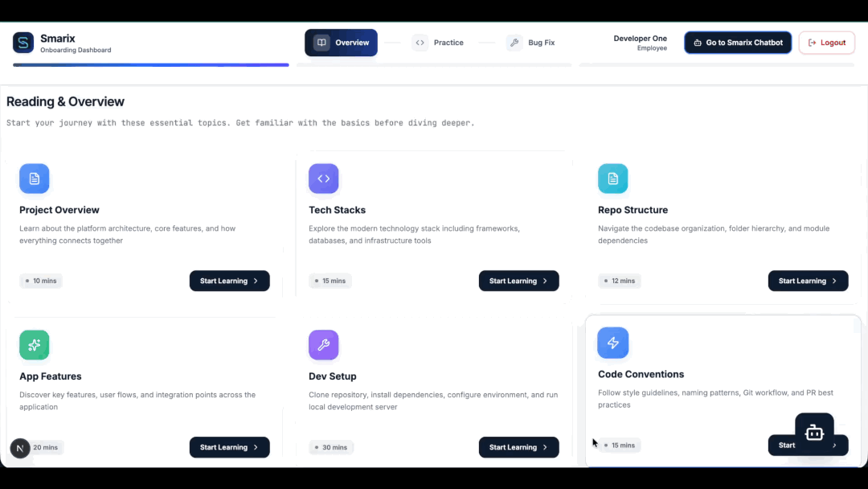This screenshot has width=868, height=489.
Task: Click the Smarix logo icon
Action: [x=23, y=43]
